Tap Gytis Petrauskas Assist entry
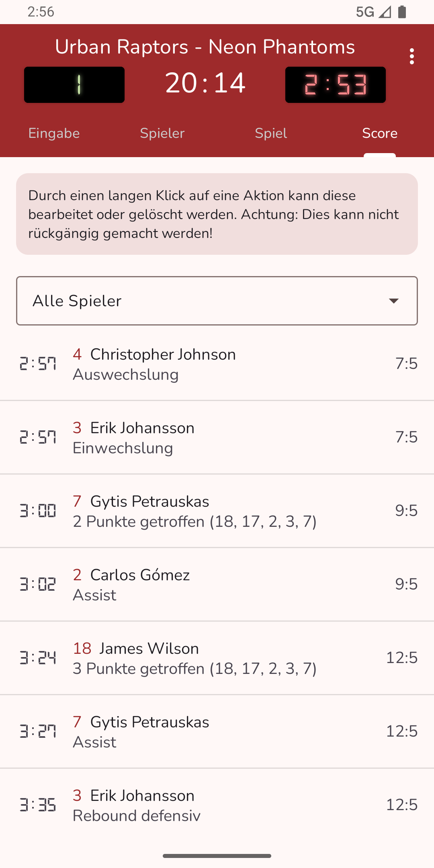 click(217, 732)
